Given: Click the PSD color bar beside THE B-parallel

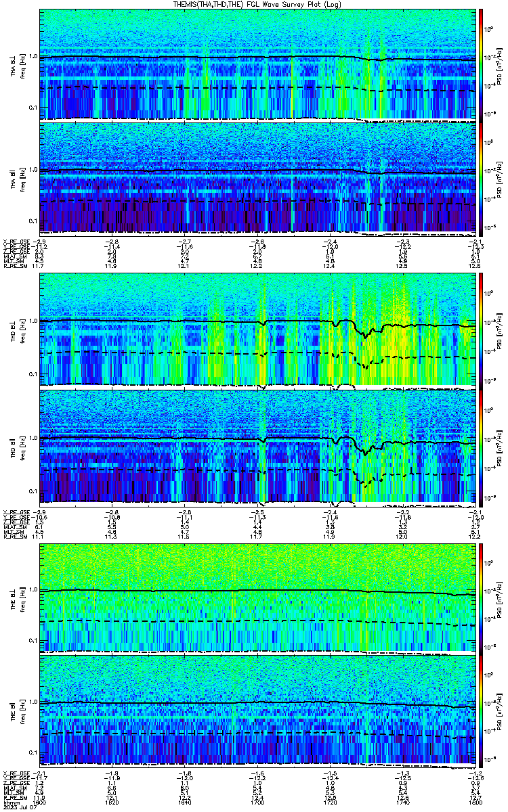Looking at the screenshot, I should pyautogui.click(x=481, y=710).
